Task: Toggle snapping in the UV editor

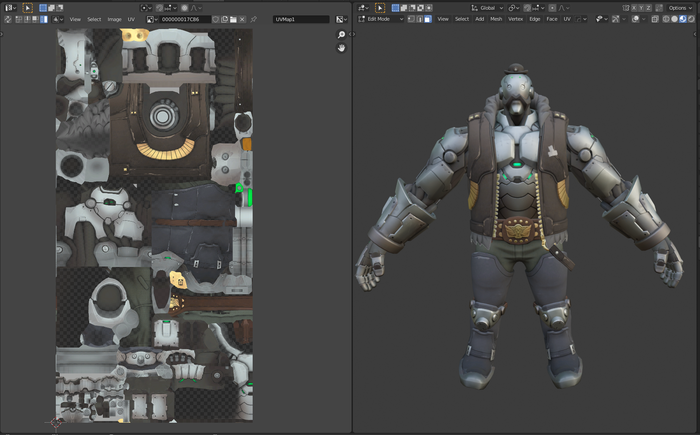Action: coord(159,8)
